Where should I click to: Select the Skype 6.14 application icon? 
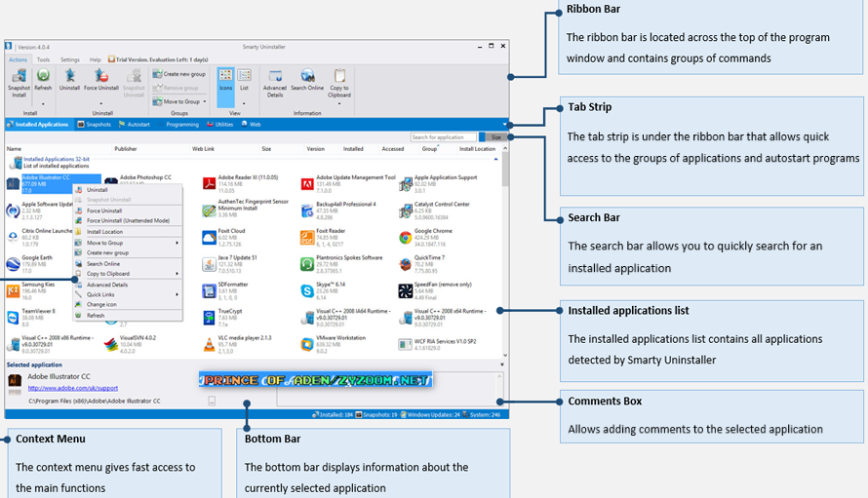pyautogui.click(x=307, y=291)
